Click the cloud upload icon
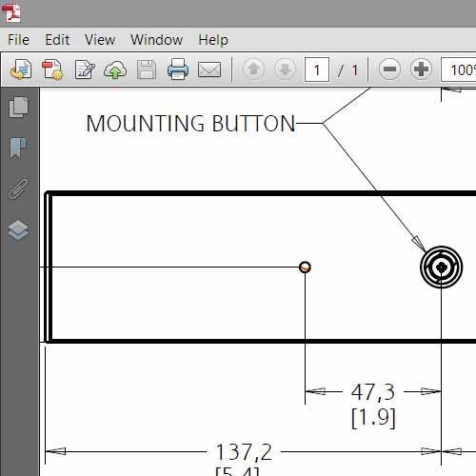Screen dimensions: 476x476 (x=115, y=69)
